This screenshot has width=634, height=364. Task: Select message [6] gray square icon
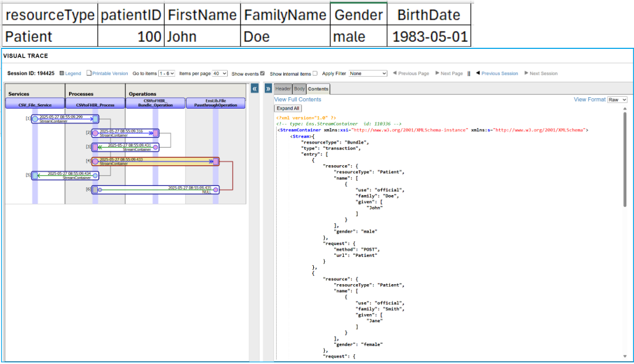click(x=95, y=190)
